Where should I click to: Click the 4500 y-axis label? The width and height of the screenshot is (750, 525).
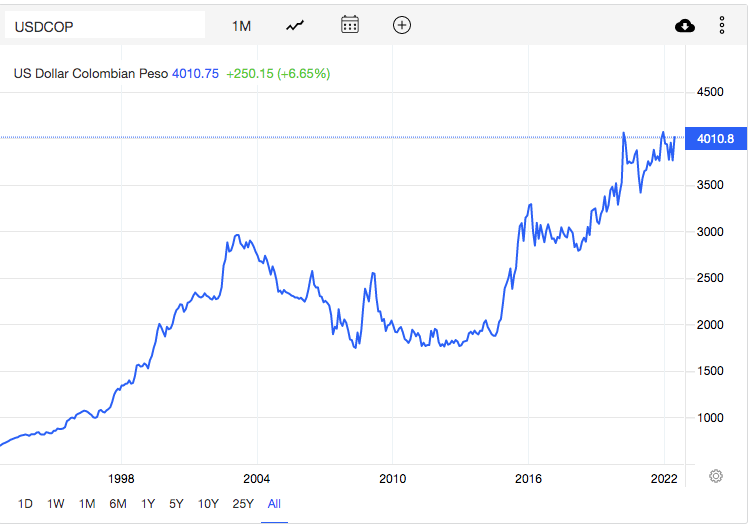click(710, 92)
